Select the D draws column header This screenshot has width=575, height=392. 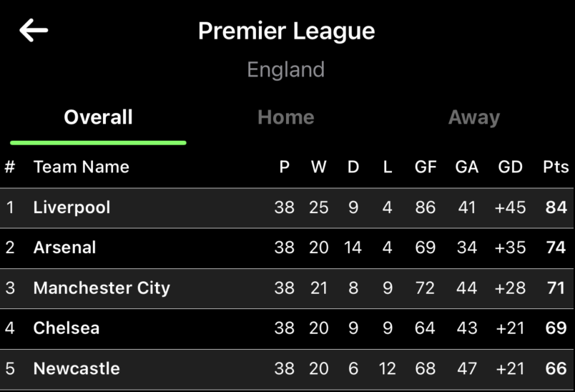pyautogui.click(x=353, y=167)
